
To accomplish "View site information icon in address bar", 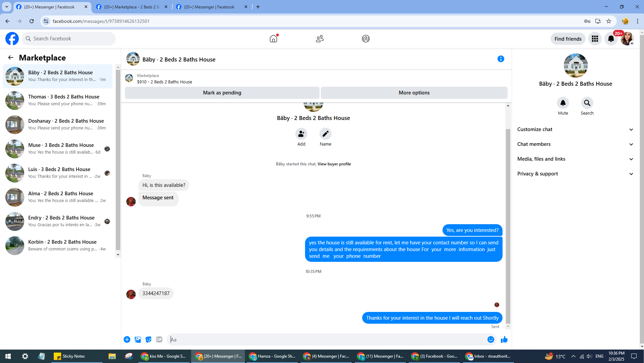I will coord(46,21).
